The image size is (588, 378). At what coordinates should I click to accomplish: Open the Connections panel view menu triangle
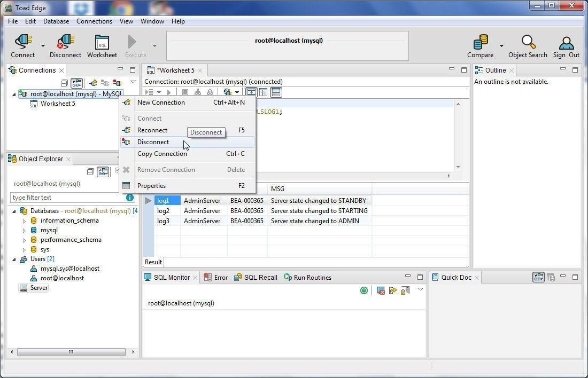[133, 82]
